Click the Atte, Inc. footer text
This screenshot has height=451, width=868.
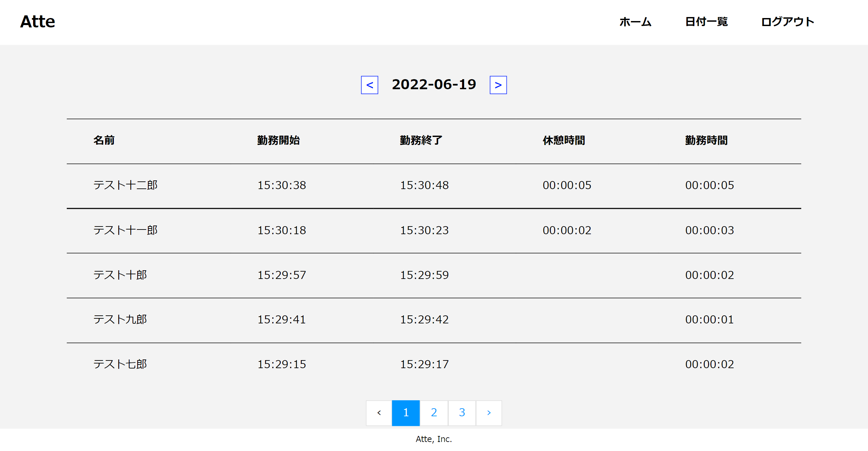click(x=434, y=439)
